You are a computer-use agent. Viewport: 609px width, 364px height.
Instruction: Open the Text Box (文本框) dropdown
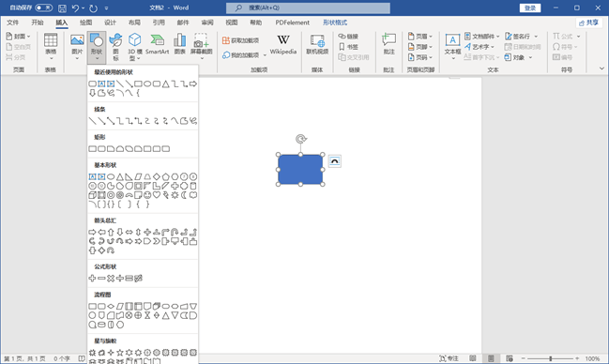pyautogui.click(x=452, y=47)
